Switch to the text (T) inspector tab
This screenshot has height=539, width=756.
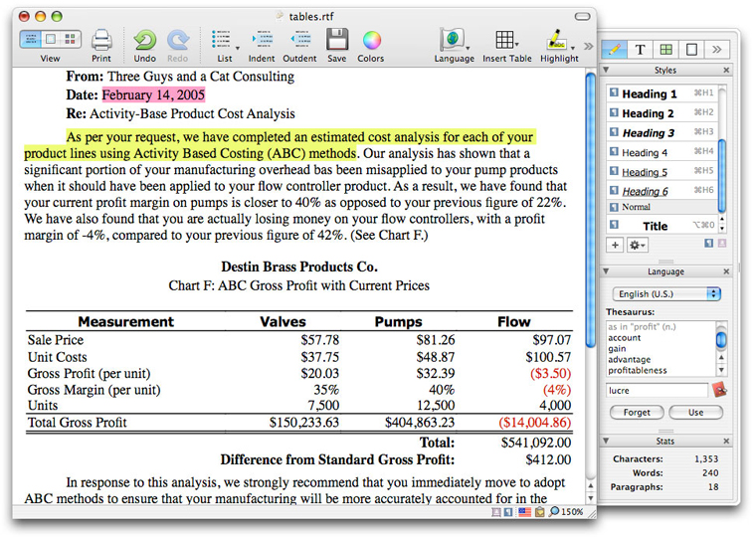(x=640, y=49)
